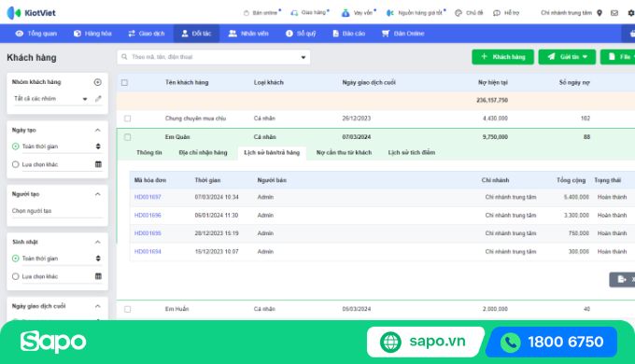This screenshot has width=635, height=364.
Task: Click the search magnifier icon
Action: pos(124,57)
